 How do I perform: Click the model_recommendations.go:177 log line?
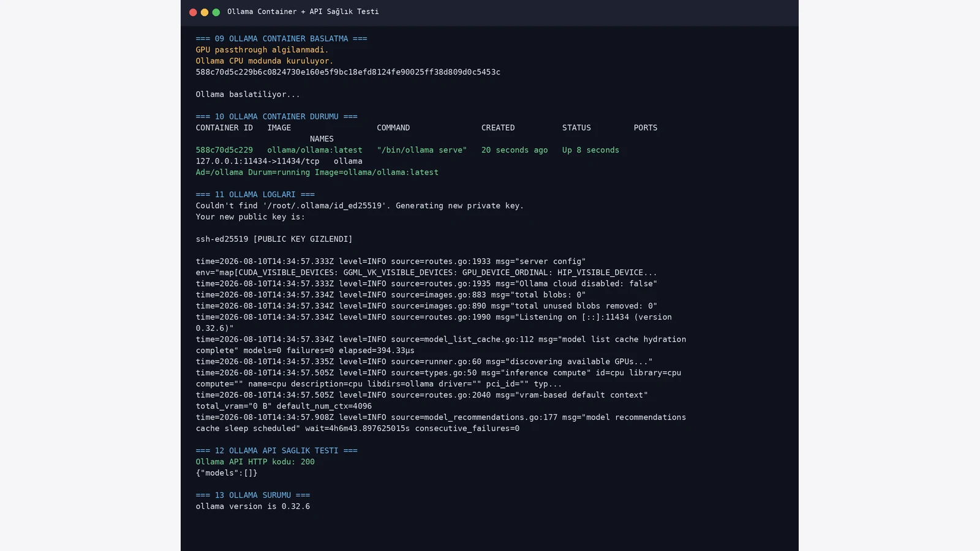[x=441, y=418]
